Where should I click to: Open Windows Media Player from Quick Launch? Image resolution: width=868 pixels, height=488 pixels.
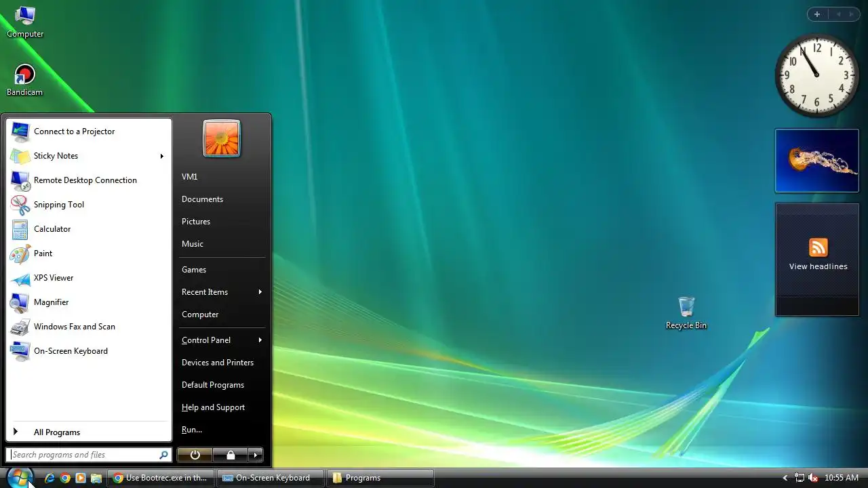tap(81, 478)
